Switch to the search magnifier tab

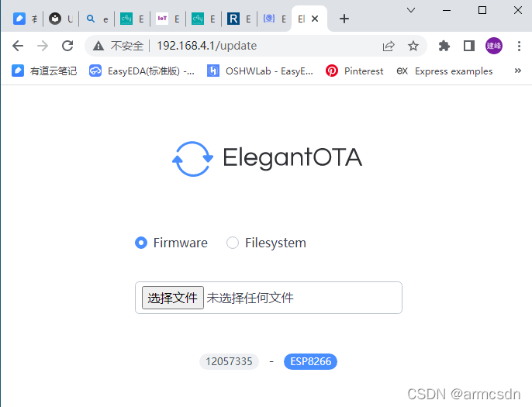pyautogui.click(x=97, y=19)
